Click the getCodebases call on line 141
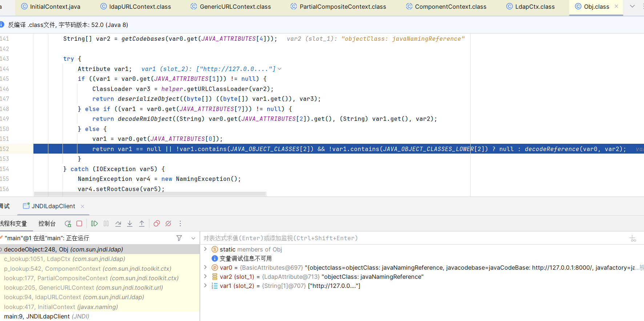Screen dimensions: 644x321 click(x=143, y=39)
